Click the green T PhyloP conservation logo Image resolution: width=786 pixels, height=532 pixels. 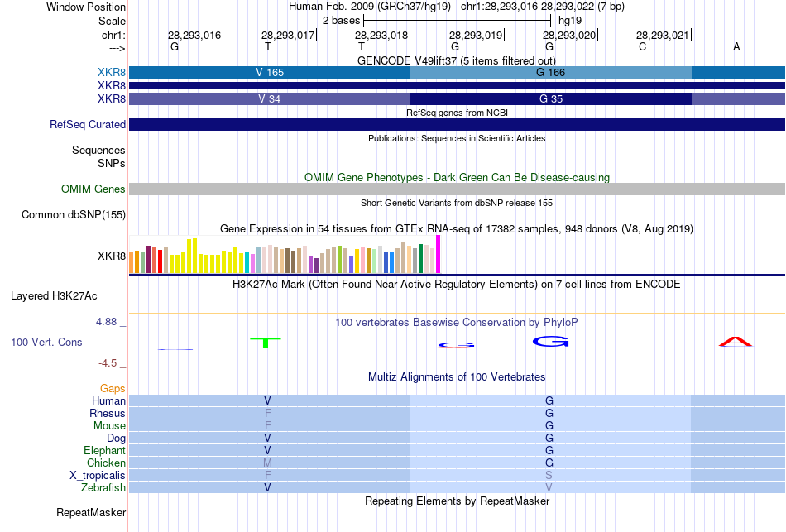(266, 343)
